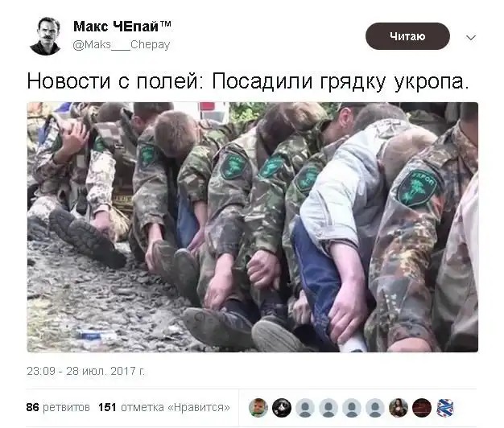Open the seventh liker's avatar with woman portrait
This screenshot has height=428, width=504.
pyautogui.click(x=399, y=407)
